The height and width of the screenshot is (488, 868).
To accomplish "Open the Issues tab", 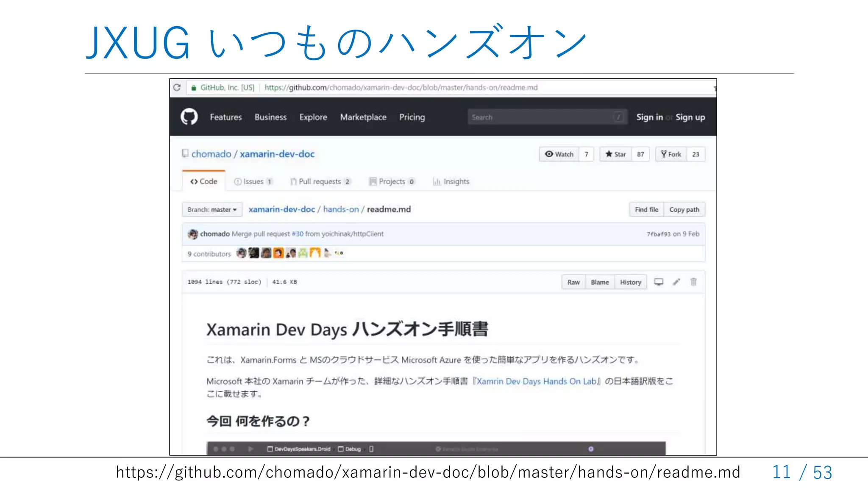I will [253, 181].
